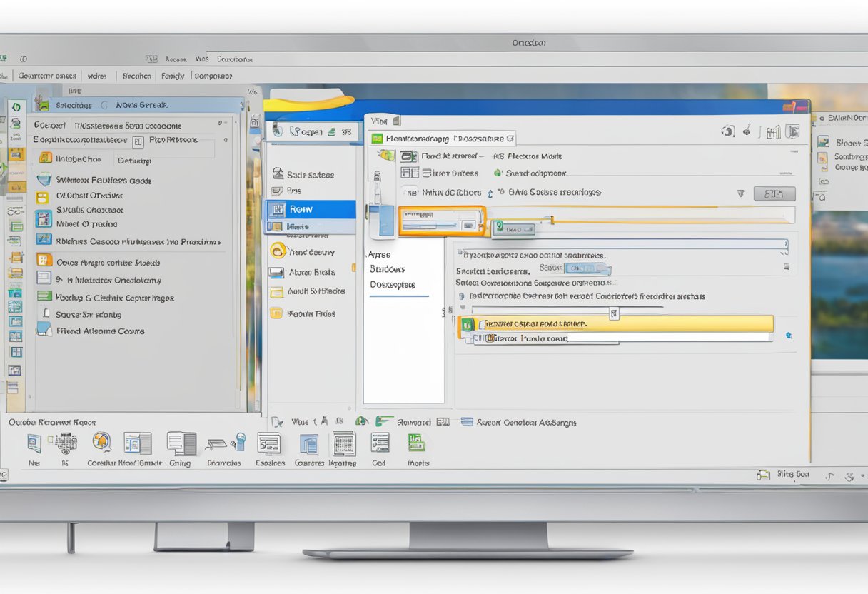Open the Family menu in the menu bar
Viewport: 868px width, 594px height.
pyautogui.click(x=172, y=75)
